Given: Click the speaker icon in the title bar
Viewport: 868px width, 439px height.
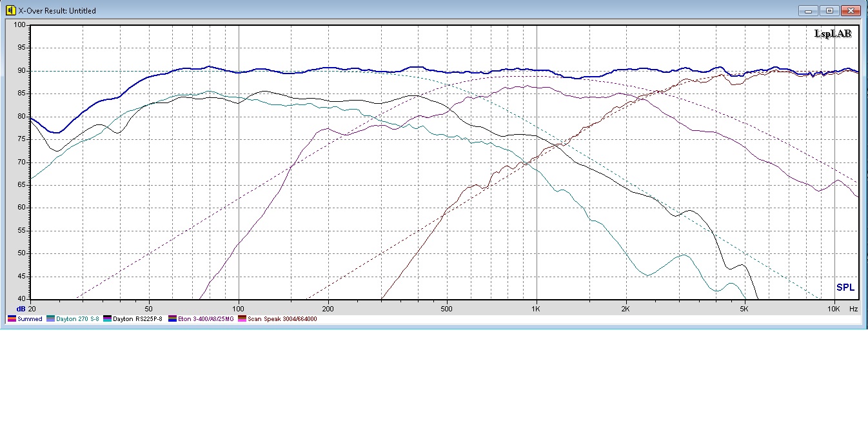Looking at the screenshot, I should 10,10.
